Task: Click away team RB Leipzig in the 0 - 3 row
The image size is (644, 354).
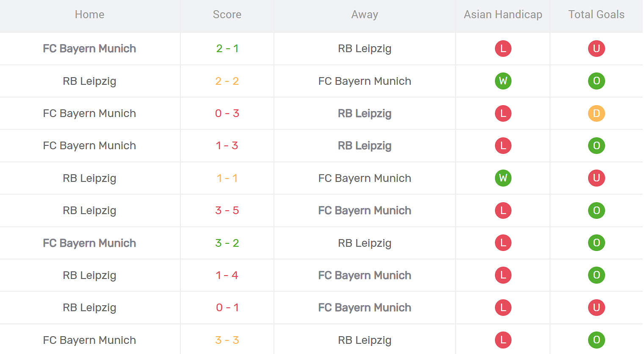Action: pos(365,113)
